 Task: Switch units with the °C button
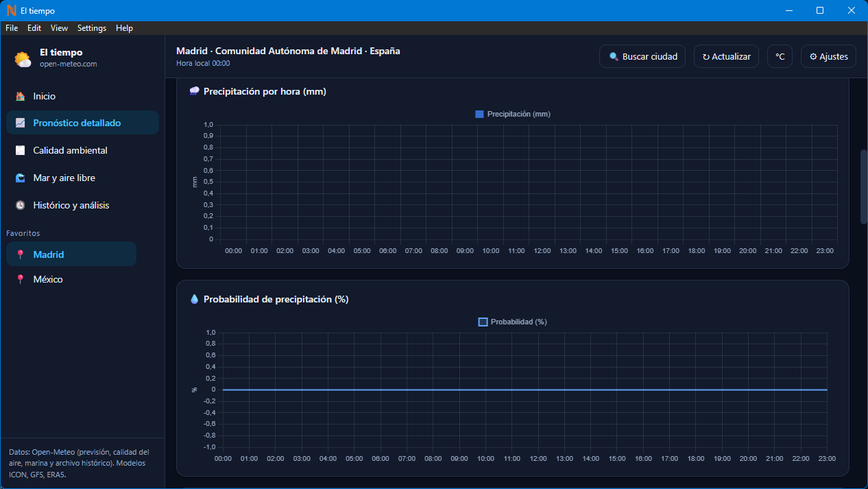click(780, 57)
